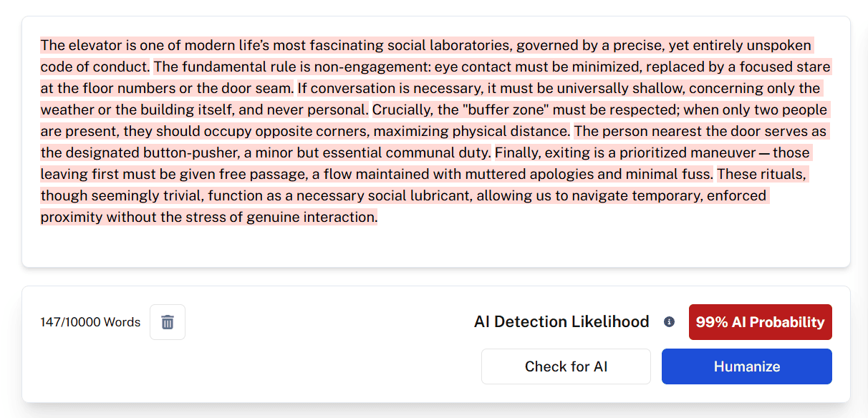The height and width of the screenshot is (418, 868).
Task: Click the AI Detection Likelihood label
Action: click(561, 322)
